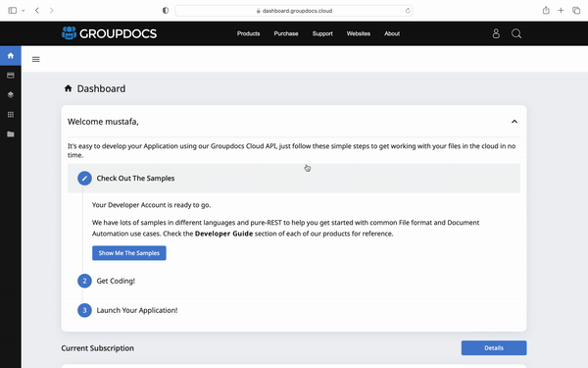Image resolution: width=588 pixels, height=368 pixels.
Task: Open the credit card billing sidebar icon
Action: (11, 76)
